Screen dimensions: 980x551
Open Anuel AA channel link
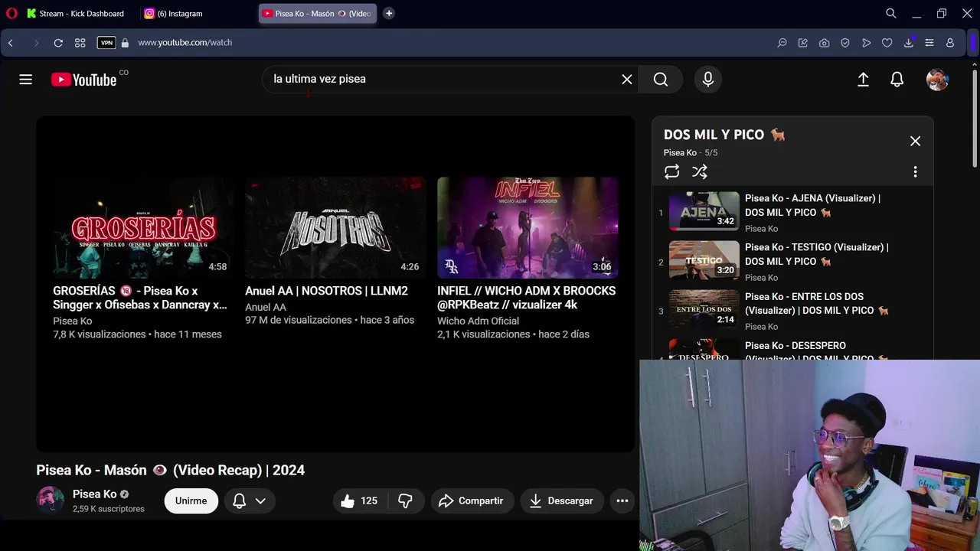tap(266, 307)
